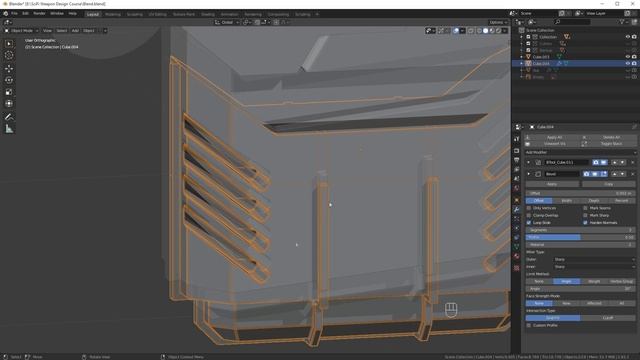
Task: Click the Apply All button
Action: coord(554,138)
